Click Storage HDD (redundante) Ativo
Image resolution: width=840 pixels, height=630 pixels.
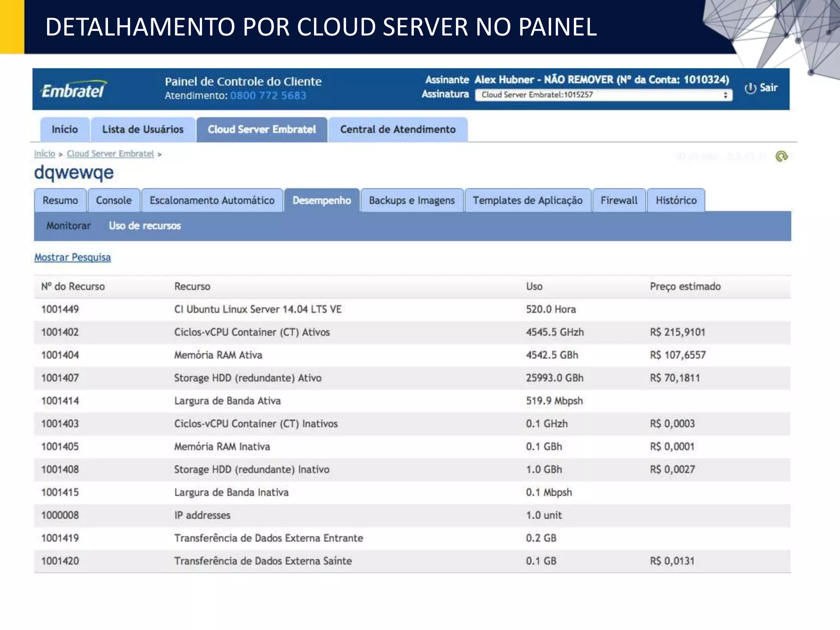point(248,378)
